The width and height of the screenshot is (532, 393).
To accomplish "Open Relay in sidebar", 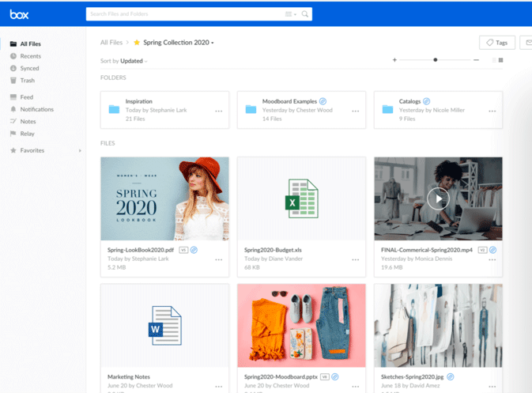I will tap(27, 134).
